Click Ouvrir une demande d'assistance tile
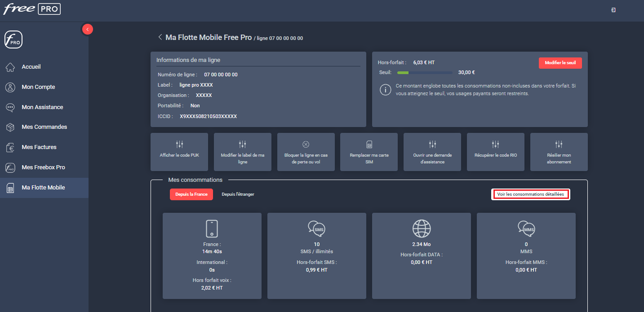644x312 pixels. (432, 152)
